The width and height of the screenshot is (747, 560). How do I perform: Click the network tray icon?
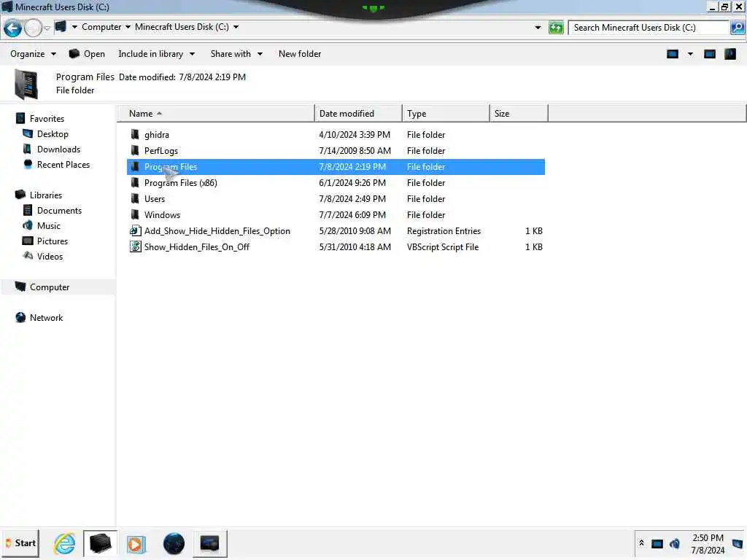click(x=657, y=544)
